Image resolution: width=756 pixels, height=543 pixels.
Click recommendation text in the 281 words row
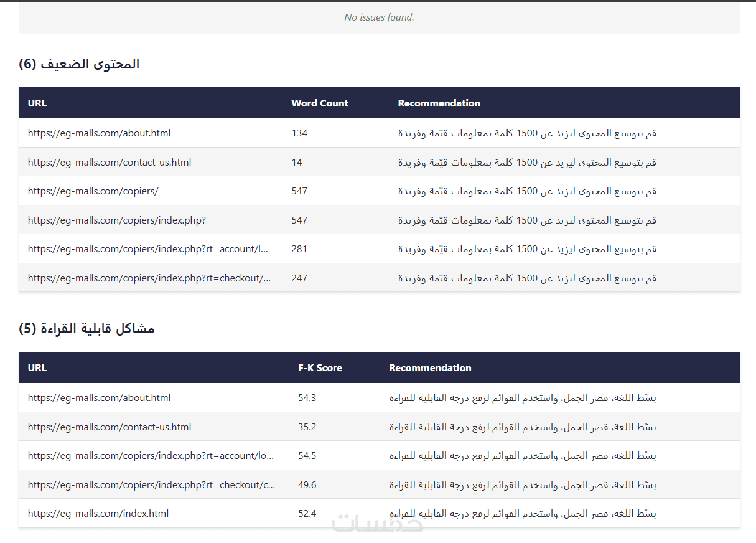coord(528,249)
